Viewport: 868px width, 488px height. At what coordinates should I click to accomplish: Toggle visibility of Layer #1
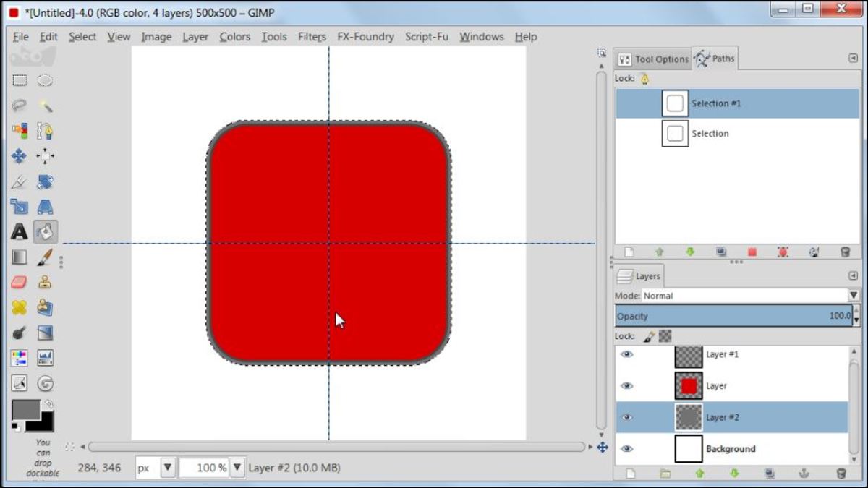point(628,354)
